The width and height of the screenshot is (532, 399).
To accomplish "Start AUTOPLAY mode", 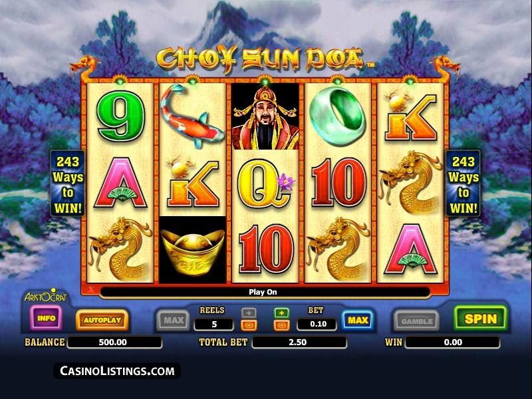I will pos(102,320).
